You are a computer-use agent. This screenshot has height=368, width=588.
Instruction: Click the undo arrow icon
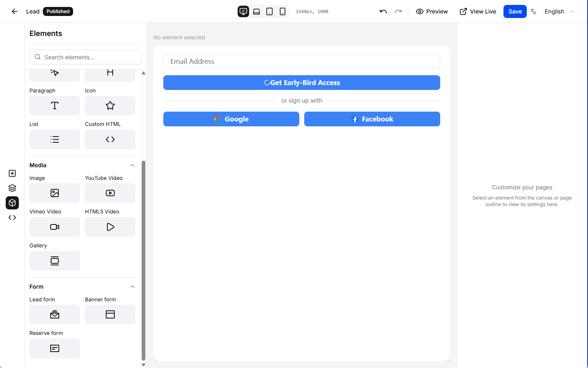[383, 11]
